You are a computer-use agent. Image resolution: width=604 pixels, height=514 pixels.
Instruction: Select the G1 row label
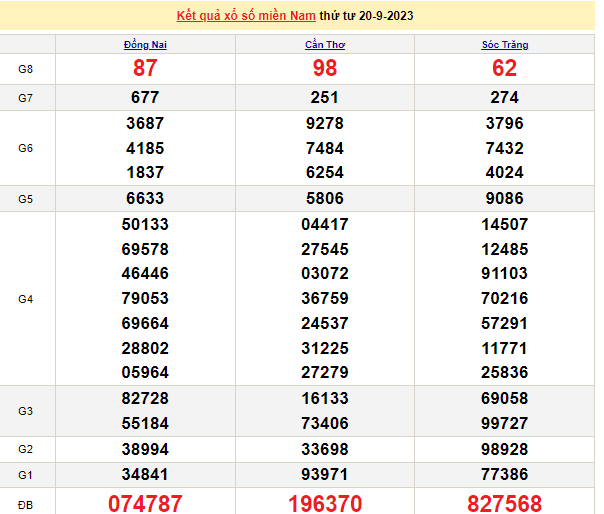point(26,474)
